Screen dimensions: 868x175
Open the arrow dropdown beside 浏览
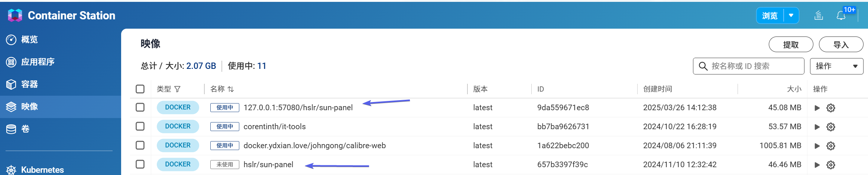click(x=791, y=16)
